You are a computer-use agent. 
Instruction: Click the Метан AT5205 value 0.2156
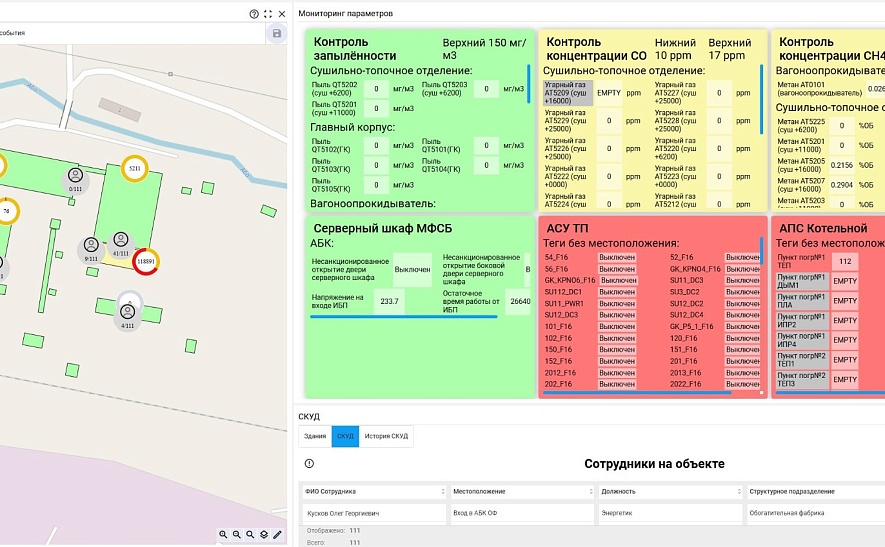pyautogui.click(x=842, y=165)
